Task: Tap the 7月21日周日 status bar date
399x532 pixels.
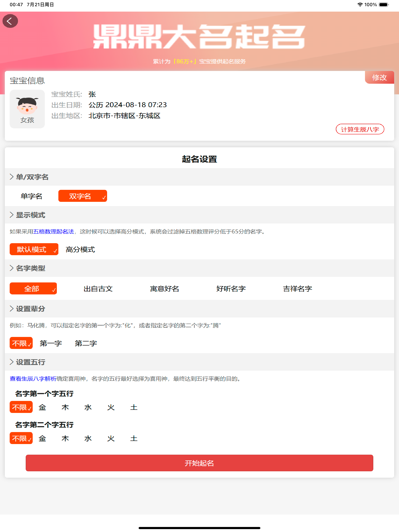Action: click(40, 5)
